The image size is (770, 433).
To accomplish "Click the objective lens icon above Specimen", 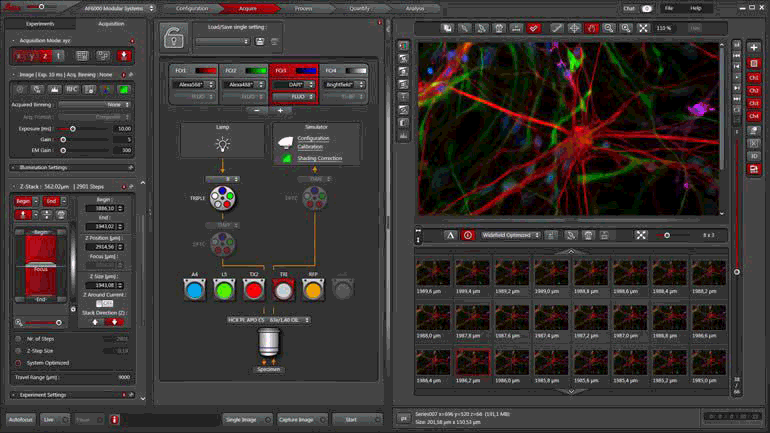I will click(268, 343).
